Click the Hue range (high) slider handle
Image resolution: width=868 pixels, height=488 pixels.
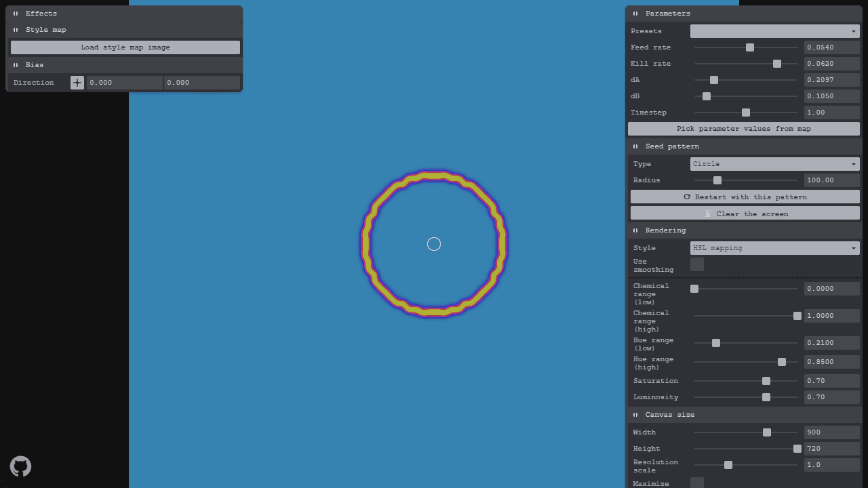coord(782,362)
